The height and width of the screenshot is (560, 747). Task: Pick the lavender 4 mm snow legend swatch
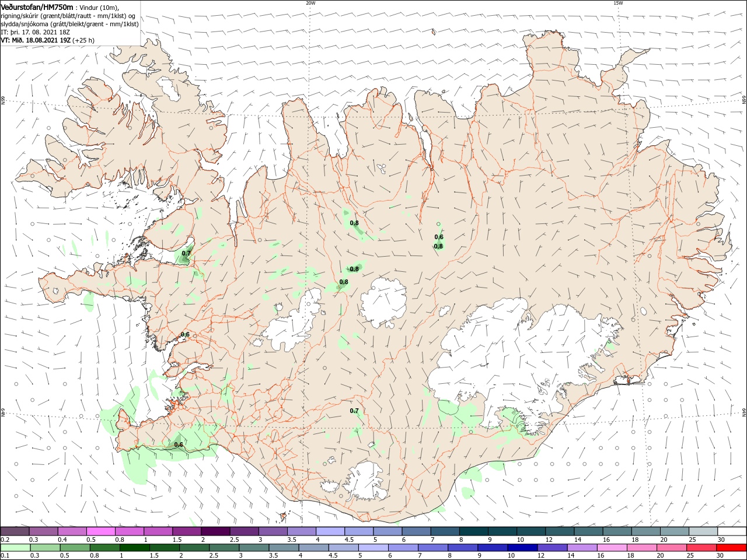(x=330, y=531)
